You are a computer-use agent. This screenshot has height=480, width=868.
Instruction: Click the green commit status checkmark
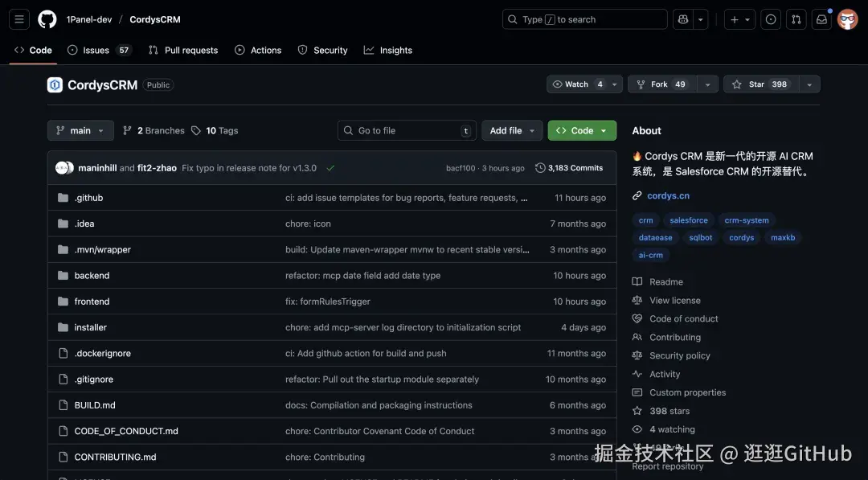click(x=330, y=168)
